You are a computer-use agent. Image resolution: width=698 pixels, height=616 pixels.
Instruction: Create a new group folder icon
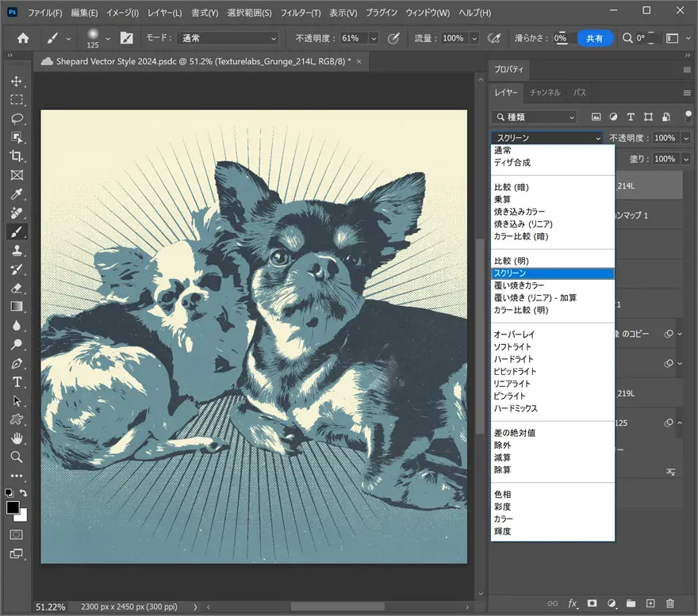[x=631, y=603]
